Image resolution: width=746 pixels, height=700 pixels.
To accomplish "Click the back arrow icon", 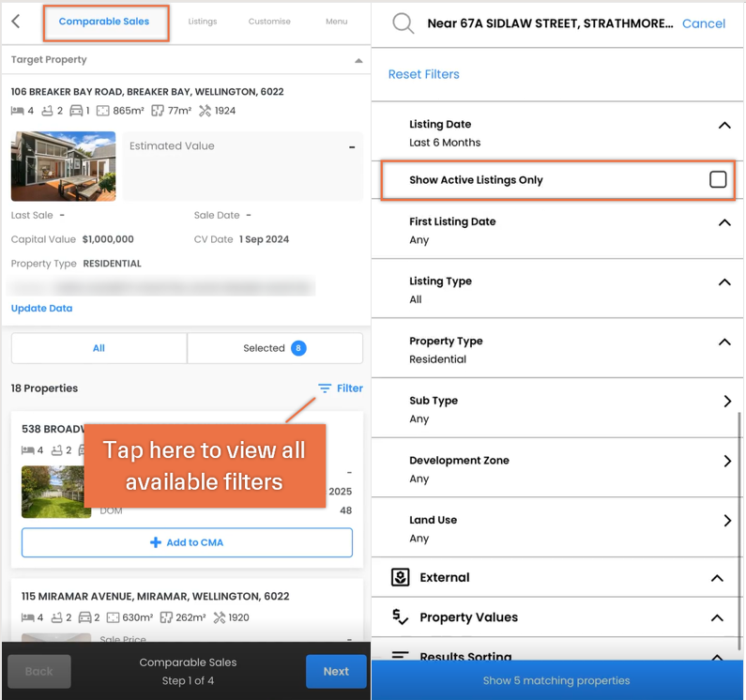I will pyautogui.click(x=16, y=21).
